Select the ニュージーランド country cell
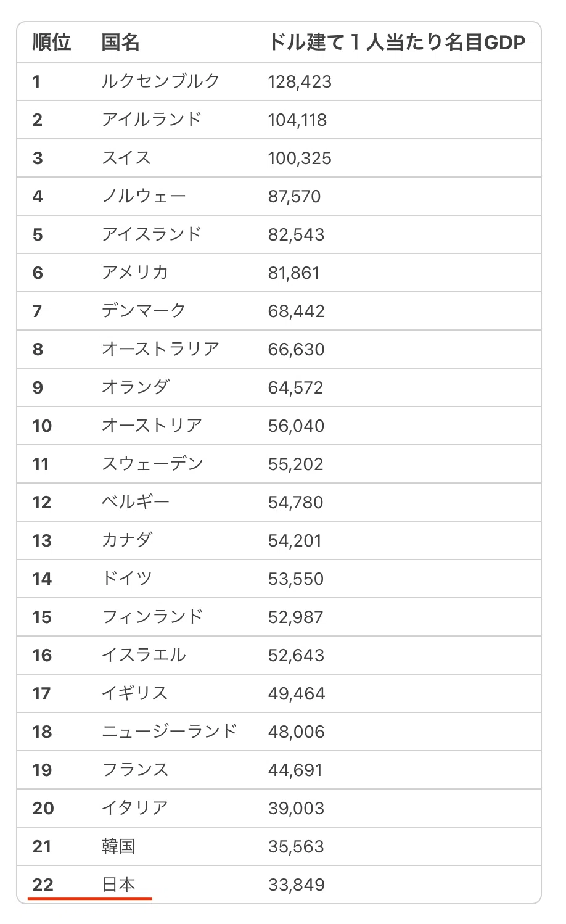Viewport: 566px width, 924px height. tap(169, 732)
